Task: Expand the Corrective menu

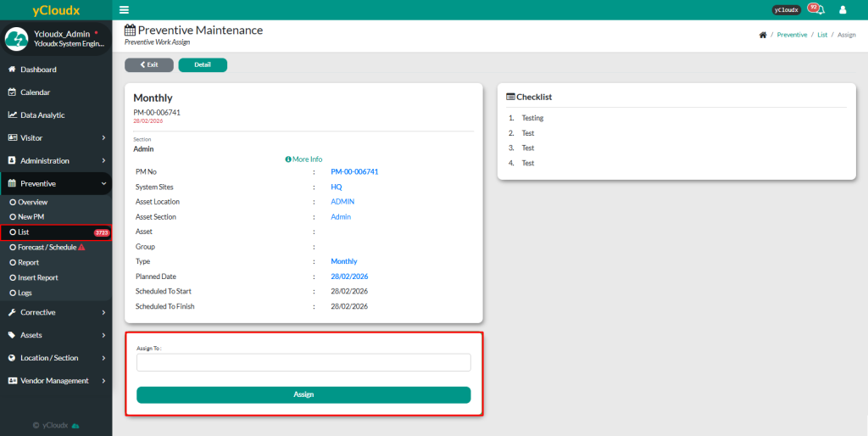Action: coord(55,312)
